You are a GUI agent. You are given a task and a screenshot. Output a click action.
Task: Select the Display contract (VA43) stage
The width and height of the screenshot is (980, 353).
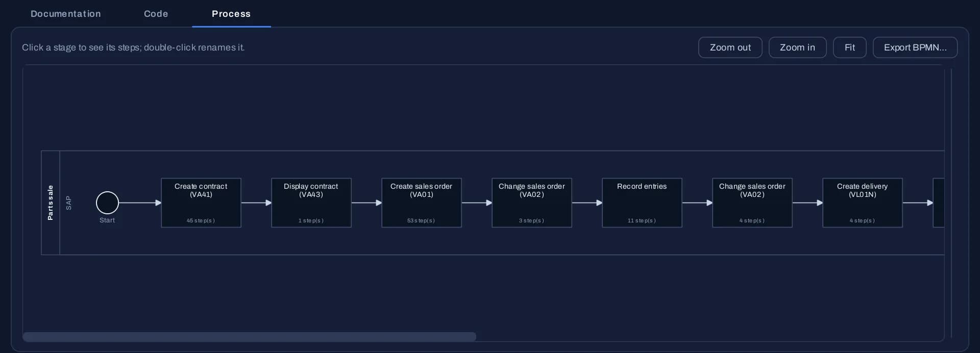coord(311,203)
